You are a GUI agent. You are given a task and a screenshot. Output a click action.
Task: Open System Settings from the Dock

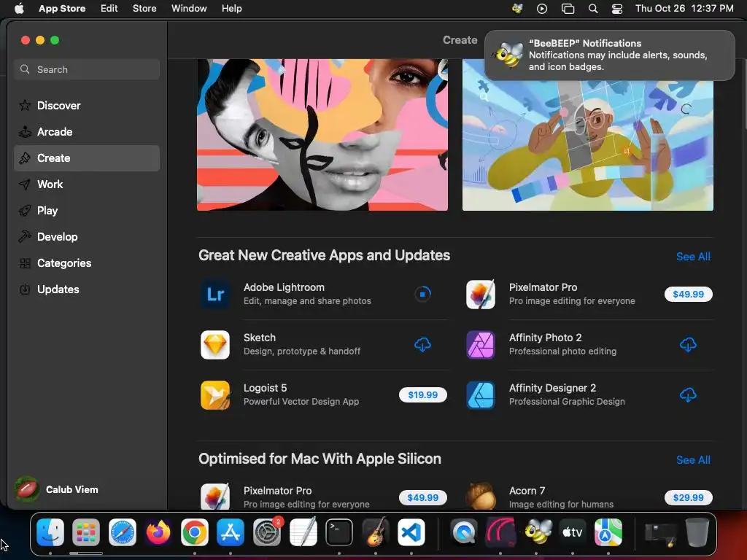point(267,532)
